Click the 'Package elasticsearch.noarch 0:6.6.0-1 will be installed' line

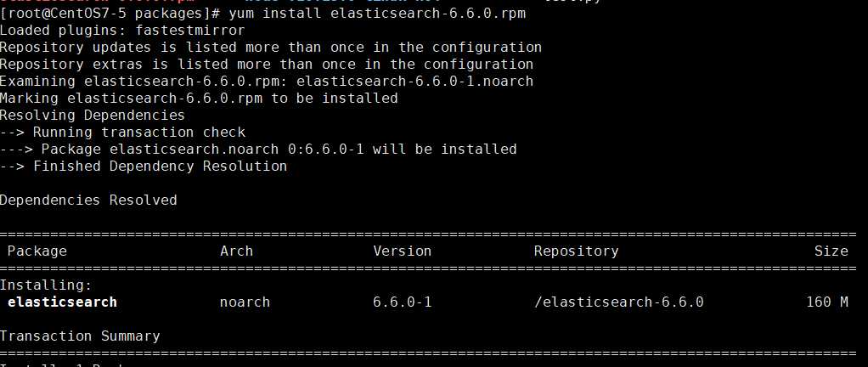(x=258, y=150)
